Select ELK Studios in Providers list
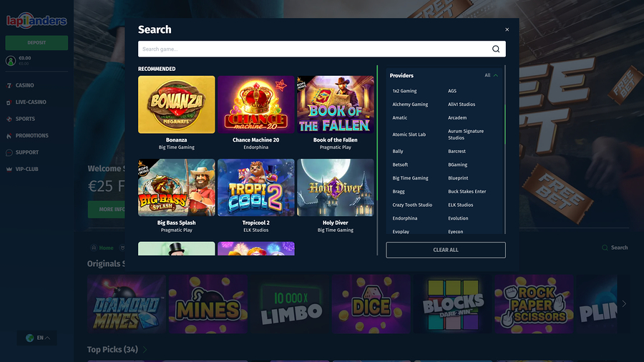This screenshot has height=362, width=644. pos(460,205)
